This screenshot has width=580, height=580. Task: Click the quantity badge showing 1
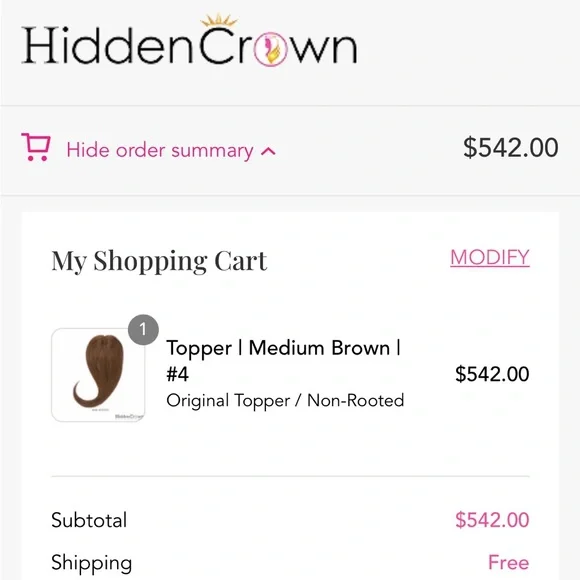tap(144, 330)
